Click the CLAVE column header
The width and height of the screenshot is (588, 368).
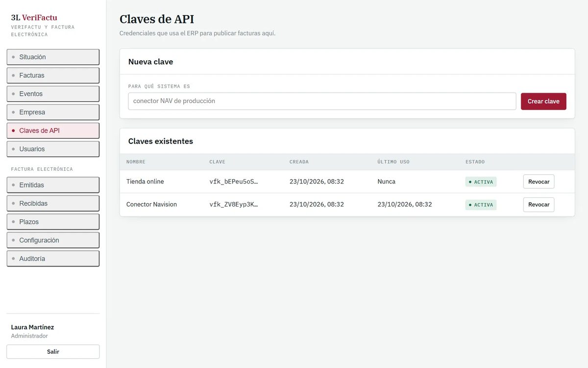point(217,162)
